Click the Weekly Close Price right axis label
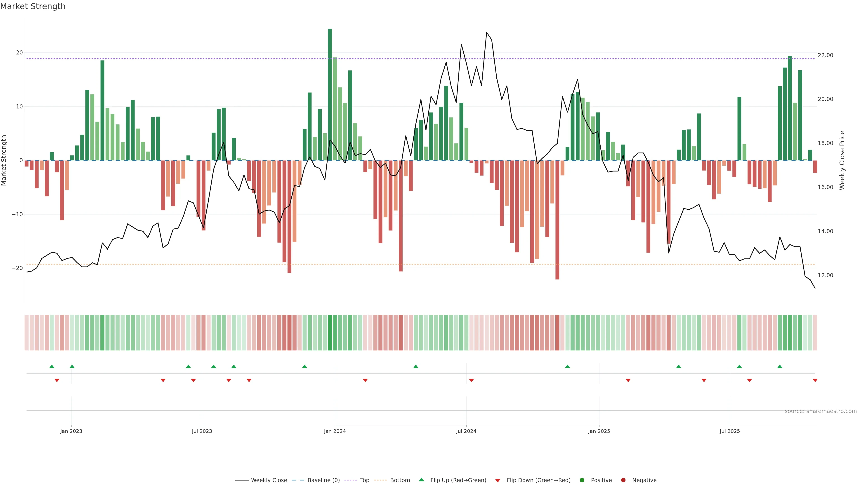 click(842, 160)
